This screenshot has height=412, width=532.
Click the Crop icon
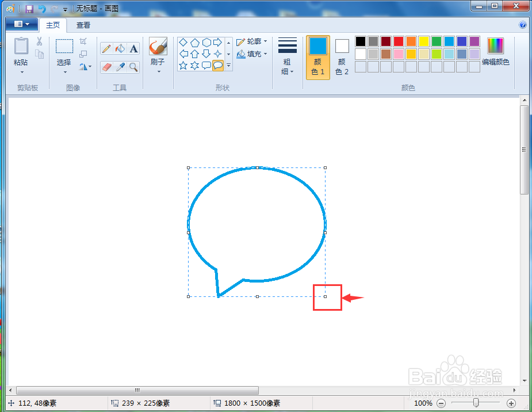point(83,41)
